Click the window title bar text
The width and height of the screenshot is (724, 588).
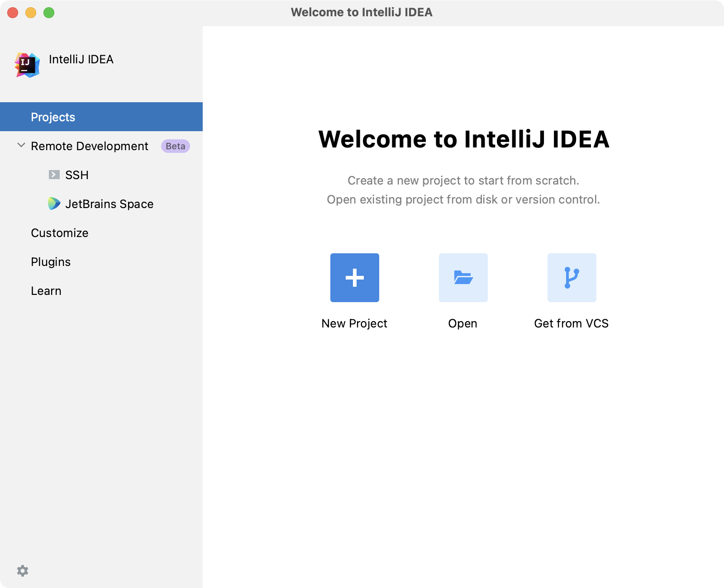click(x=362, y=12)
